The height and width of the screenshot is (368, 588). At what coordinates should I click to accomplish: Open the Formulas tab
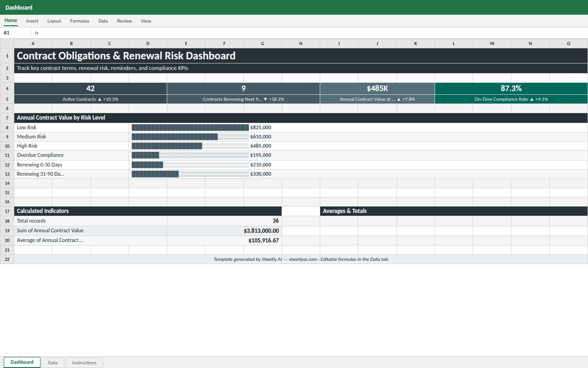(x=79, y=21)
